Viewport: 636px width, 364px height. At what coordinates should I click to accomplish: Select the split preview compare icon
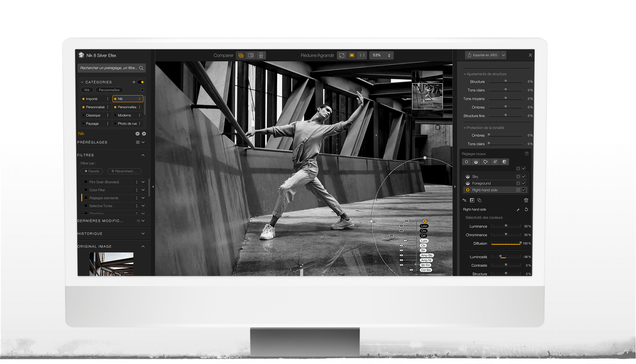(251, 55)
